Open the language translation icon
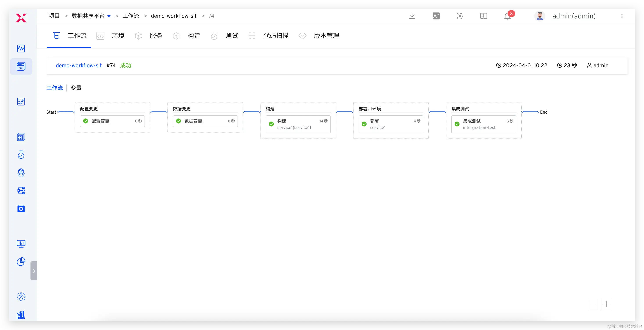The height and width of the screenshot is (330, 644). (436, 16)
